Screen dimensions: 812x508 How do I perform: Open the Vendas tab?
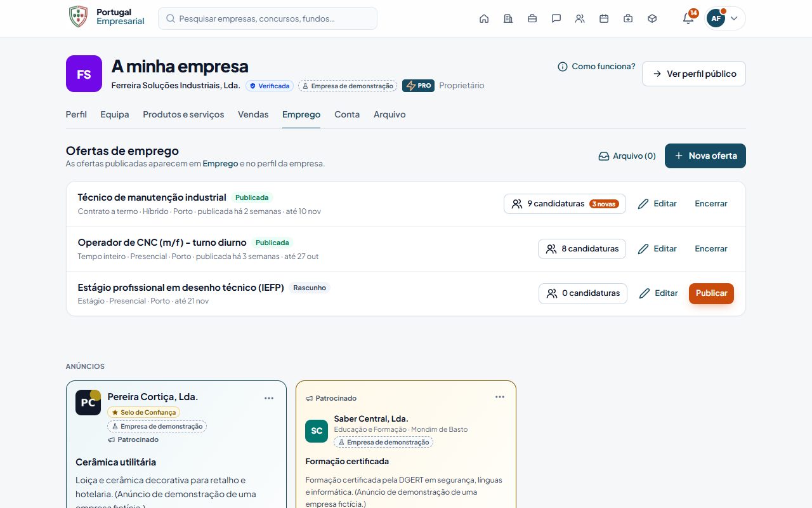pos(253,114)
